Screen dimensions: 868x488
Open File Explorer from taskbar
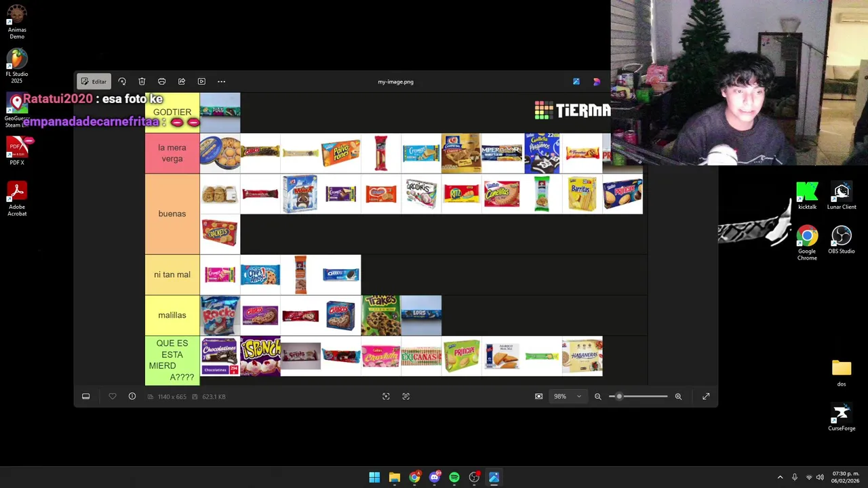pyautogui.click(x=394, y=477)
